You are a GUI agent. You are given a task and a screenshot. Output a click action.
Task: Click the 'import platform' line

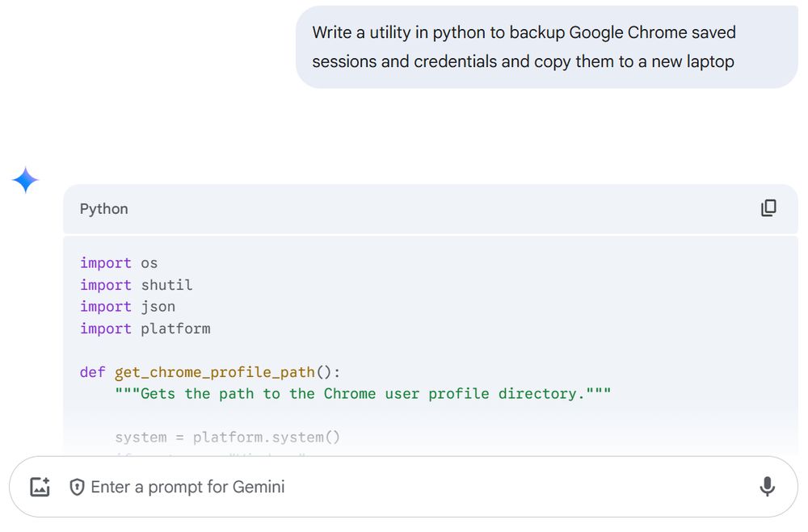[145, 329]
